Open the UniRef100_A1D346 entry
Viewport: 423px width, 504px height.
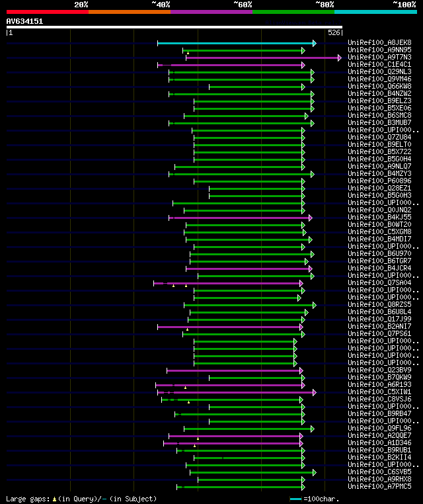coord(379,443)
